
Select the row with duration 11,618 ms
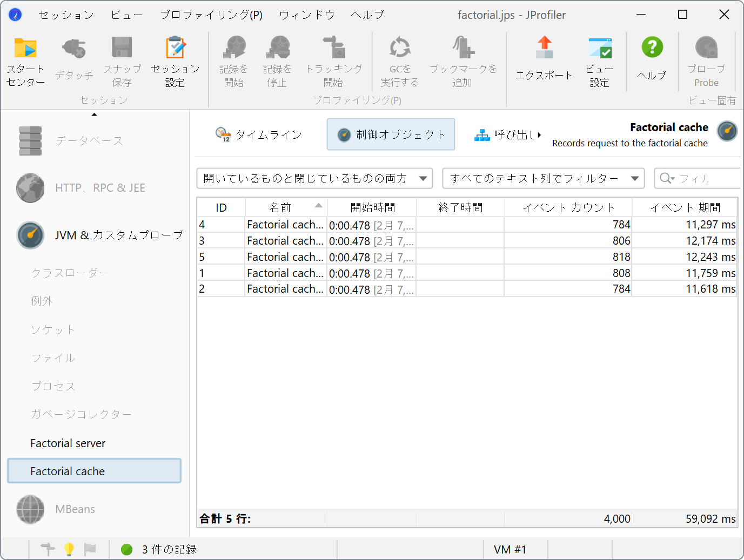pyautogui.click(x=467, y=289)
